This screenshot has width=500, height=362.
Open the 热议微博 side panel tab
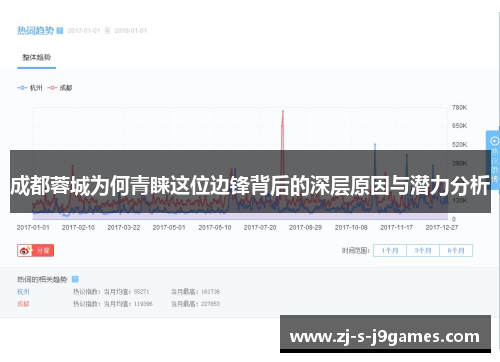(x=494, y=160)
